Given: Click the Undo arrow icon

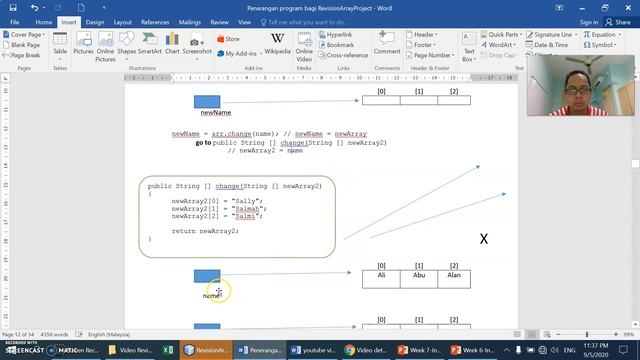Looking at the screenshot, I should tap(34, 8).
